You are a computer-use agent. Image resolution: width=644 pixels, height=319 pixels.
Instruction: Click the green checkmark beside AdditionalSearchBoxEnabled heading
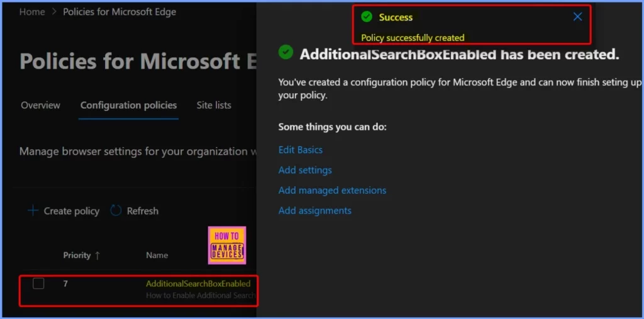tap(286, 52)
